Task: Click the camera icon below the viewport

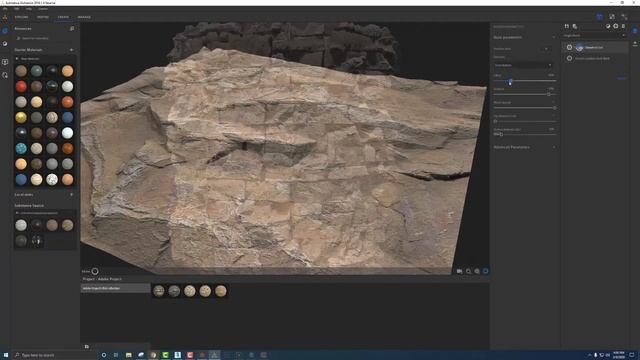Action: [459, 271]
